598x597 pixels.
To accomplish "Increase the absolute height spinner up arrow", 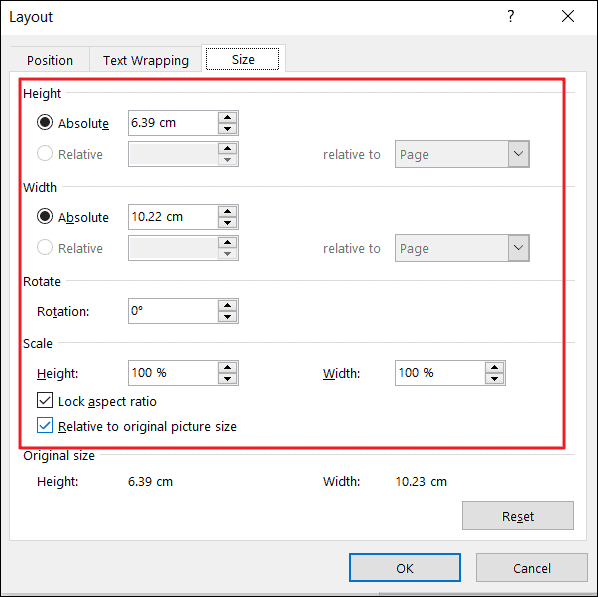I will (228, 117).
